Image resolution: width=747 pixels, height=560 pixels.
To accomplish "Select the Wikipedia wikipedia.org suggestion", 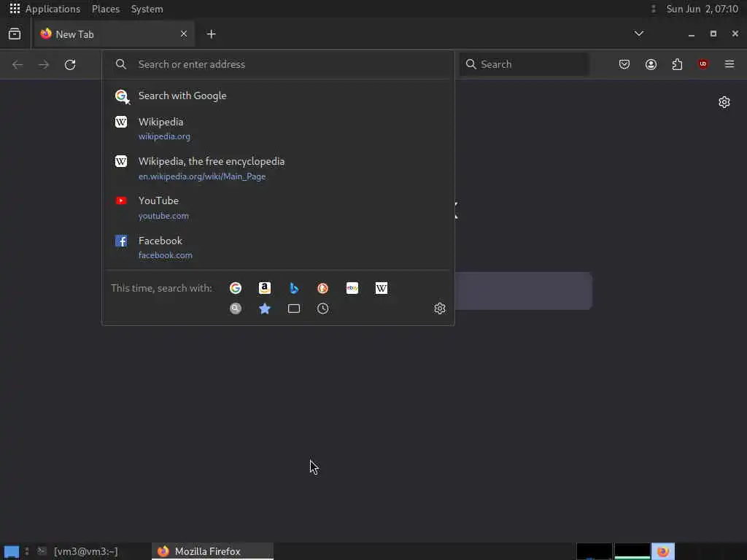I will [x=278, y=128].
